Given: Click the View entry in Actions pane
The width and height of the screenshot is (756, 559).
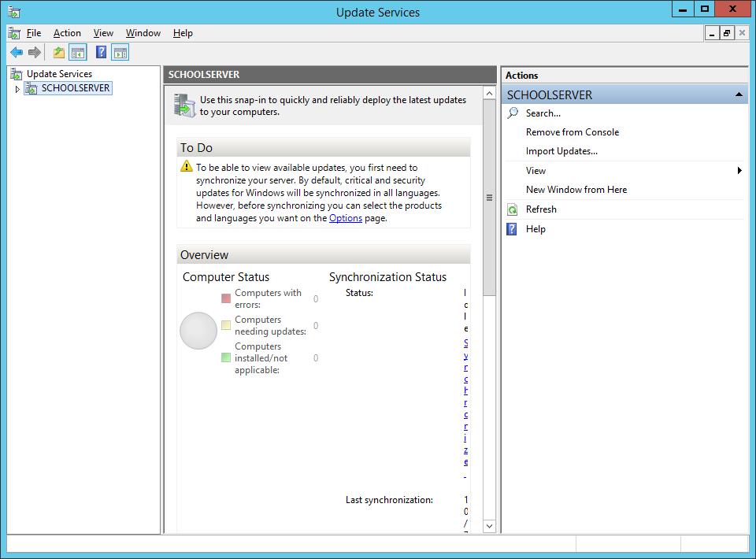Looking at the screenshot, I should 535,171.
